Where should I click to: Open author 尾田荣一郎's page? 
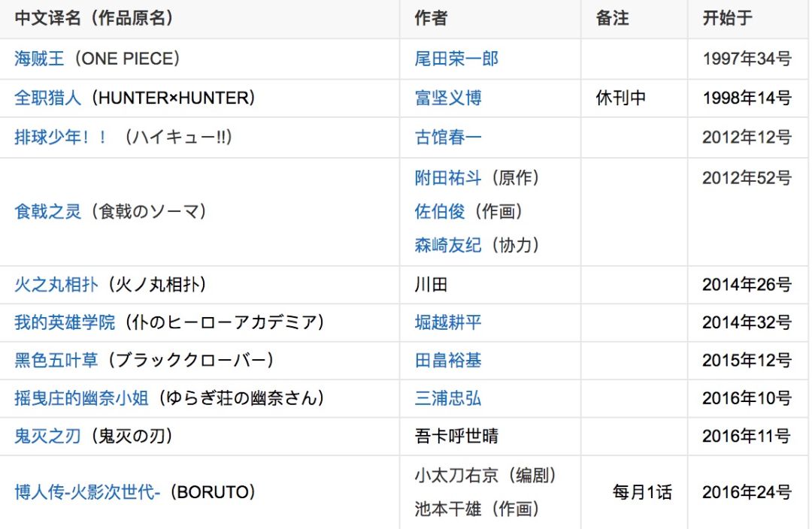[456, 59]
